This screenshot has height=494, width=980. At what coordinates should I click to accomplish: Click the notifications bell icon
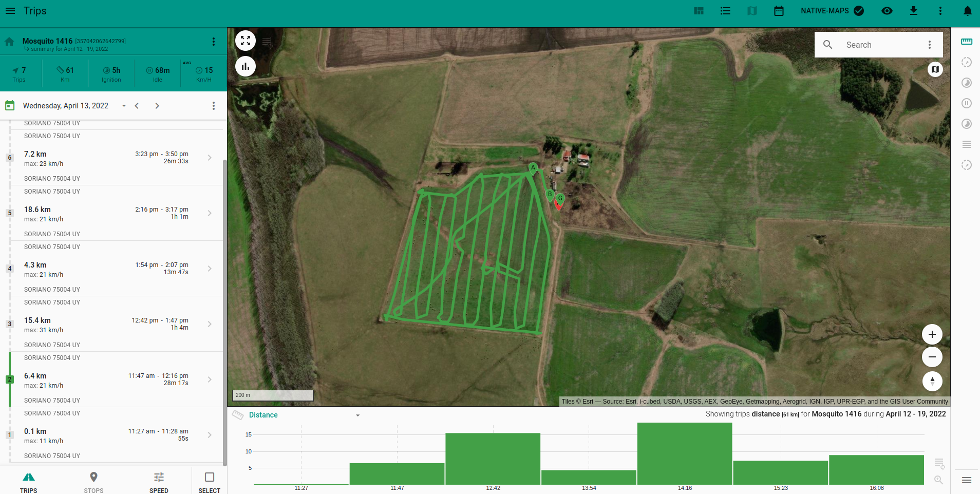pos(967,11)
